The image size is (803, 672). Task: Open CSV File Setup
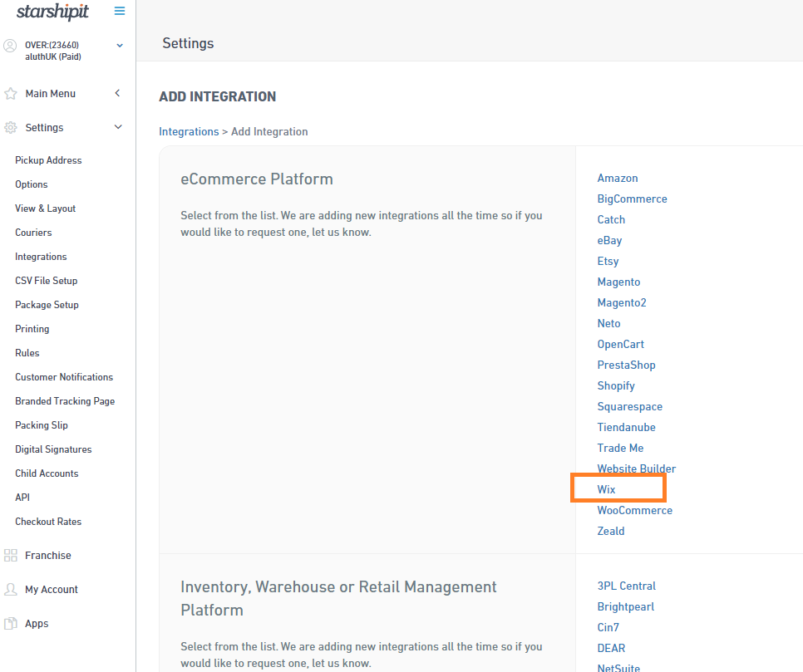pos(46,281)
